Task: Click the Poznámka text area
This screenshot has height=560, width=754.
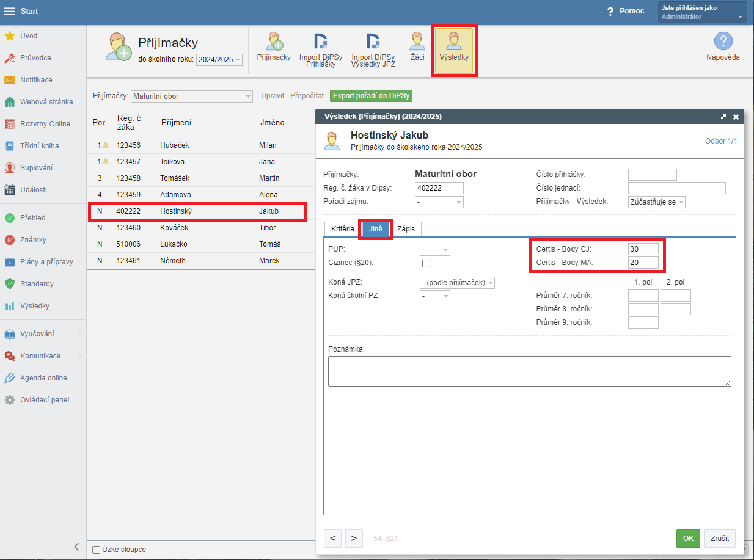Action: click(530, 371)
